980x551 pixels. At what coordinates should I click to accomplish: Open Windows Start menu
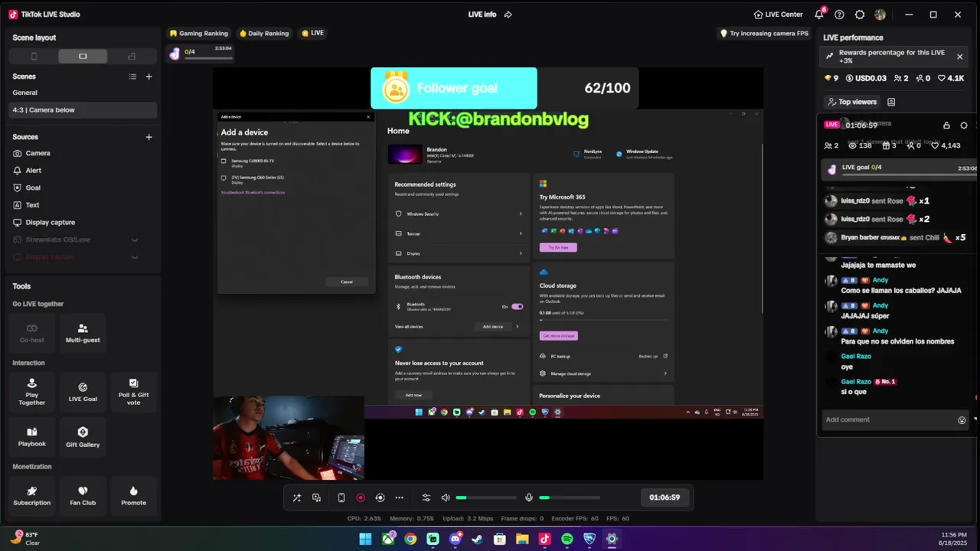click(x=366, y=539)
